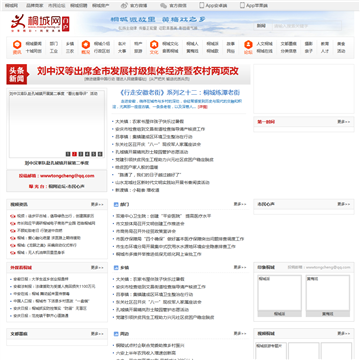The width and height of the screenshot is (360, 360).
Task: Open 《行走安徽老街》系列之十二 article
Action: pyautogui.click(x=180, y=92)
